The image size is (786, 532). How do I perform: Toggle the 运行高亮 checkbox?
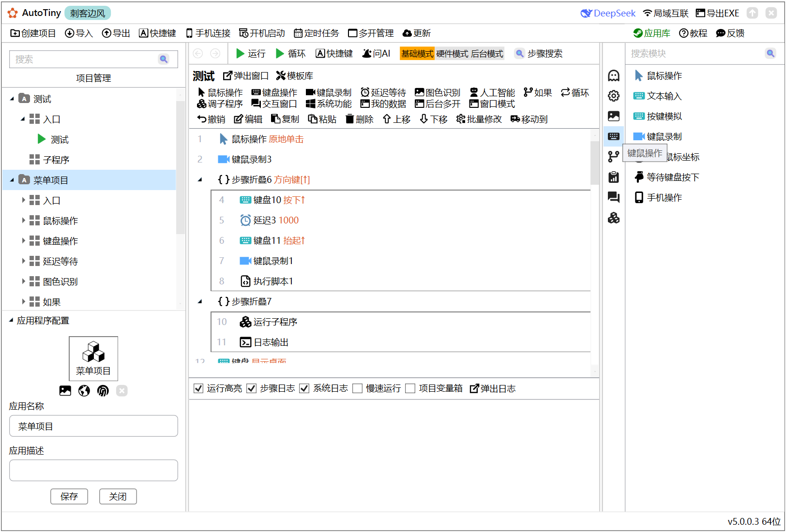pyautogui.click(x=198, y=388)
